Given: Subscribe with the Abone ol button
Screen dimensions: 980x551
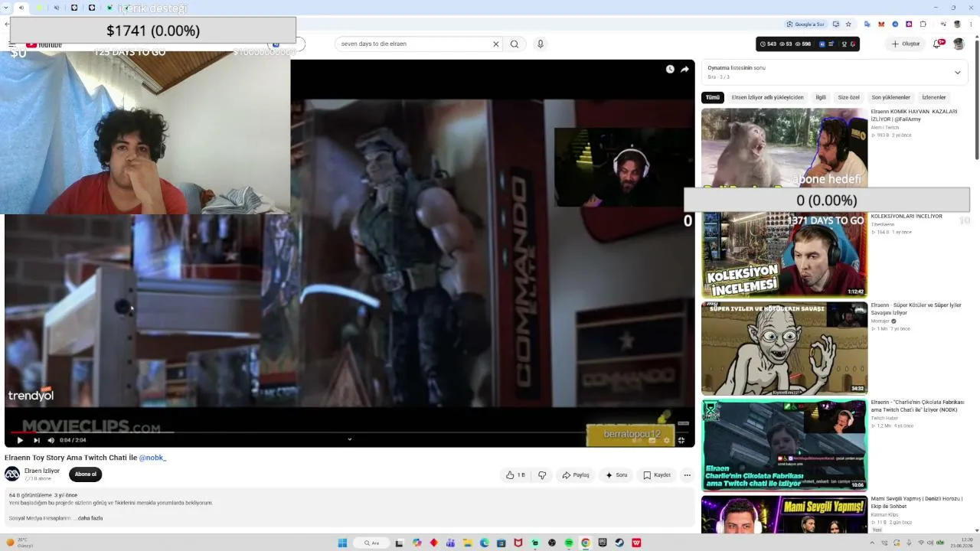Looking at the screenshot, I should point(86,474).
